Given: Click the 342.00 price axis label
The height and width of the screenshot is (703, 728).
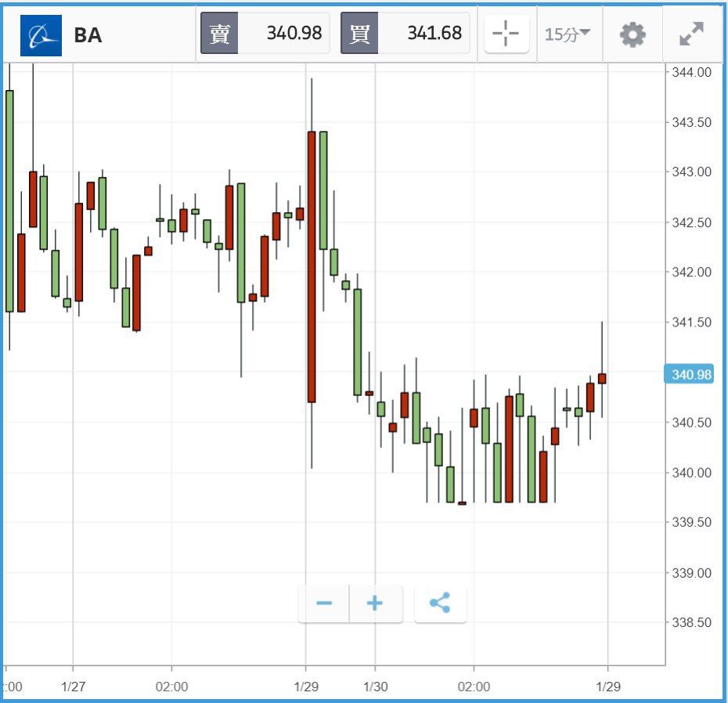Looking at the screenshot, I should (x=691, y=272).
